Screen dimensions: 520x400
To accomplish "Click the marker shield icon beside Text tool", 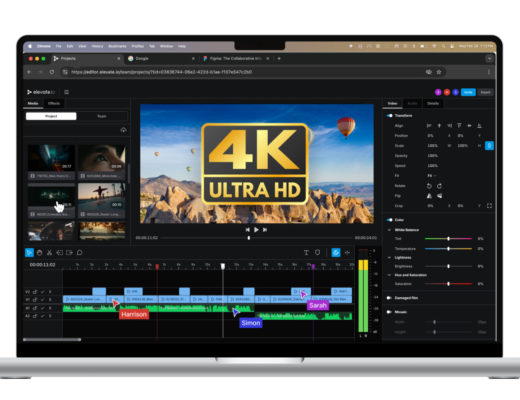I will [x=317, y=252].
